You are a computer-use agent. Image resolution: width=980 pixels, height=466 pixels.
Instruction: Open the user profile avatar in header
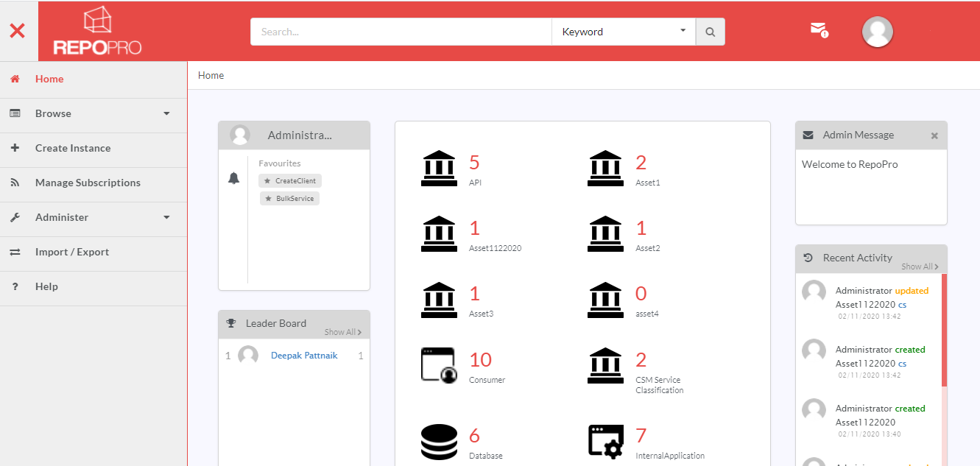(878, 32)
